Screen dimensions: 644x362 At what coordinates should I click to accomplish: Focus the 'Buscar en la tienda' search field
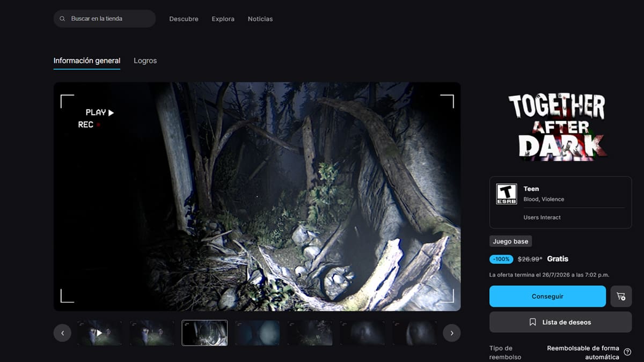pyautogui.click(x=105, y=19)
